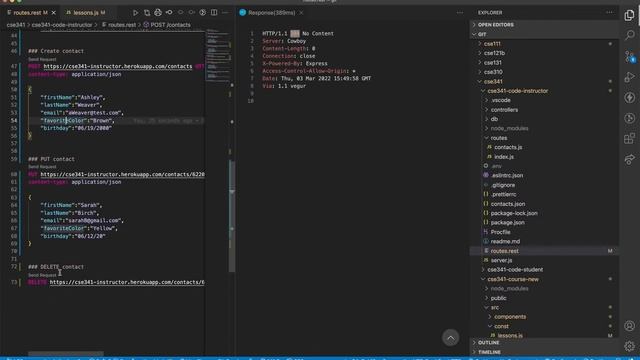
Task: Open the Explorer view in activity bar
Action: pyautogui.click(x=629, y=15)
